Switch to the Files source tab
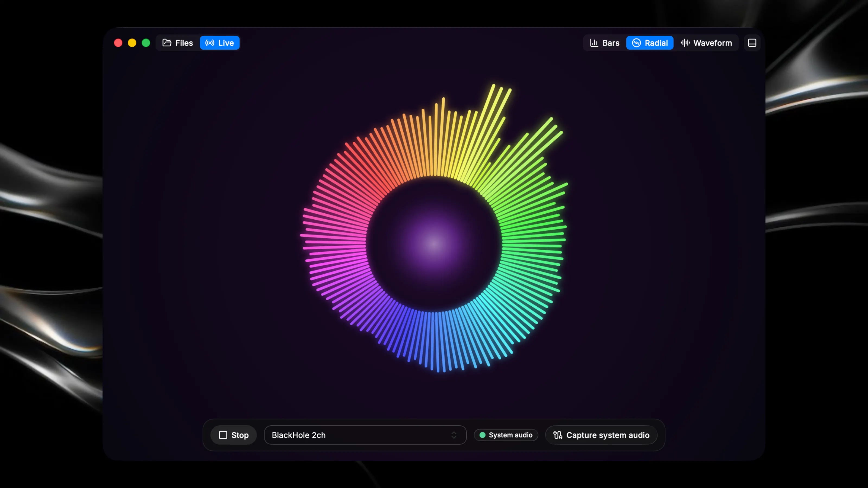868x488 pixels. tap(178, 43)
